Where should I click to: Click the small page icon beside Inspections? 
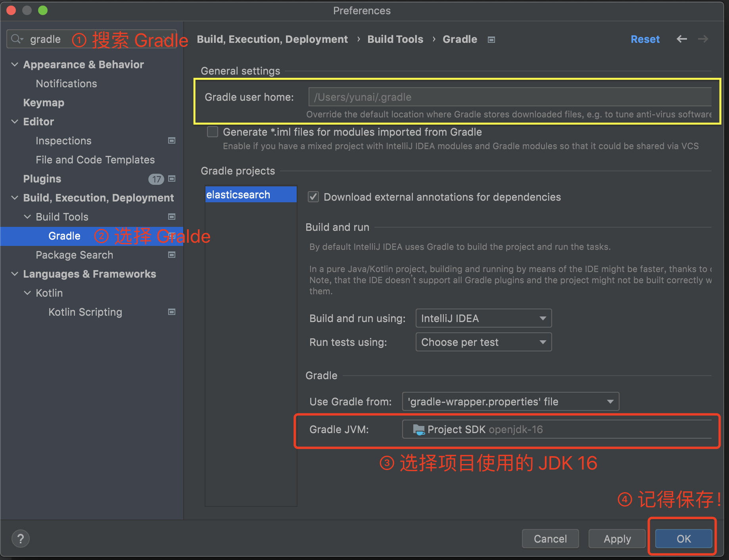coord(172,140)
